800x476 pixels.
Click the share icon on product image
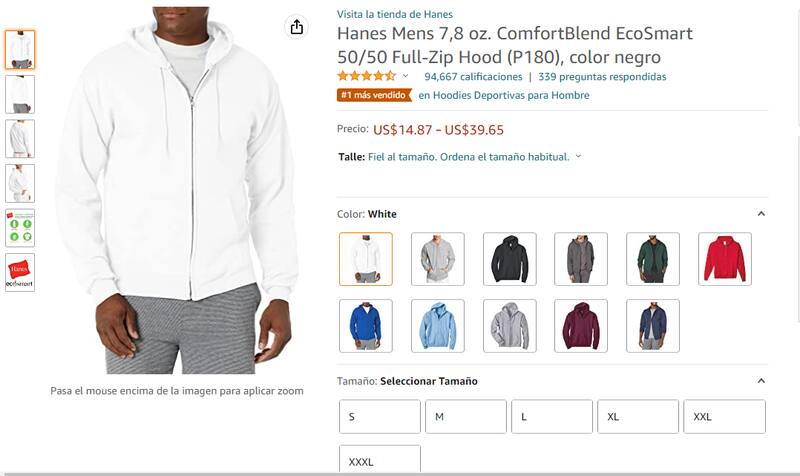click(x=297, y=27)
